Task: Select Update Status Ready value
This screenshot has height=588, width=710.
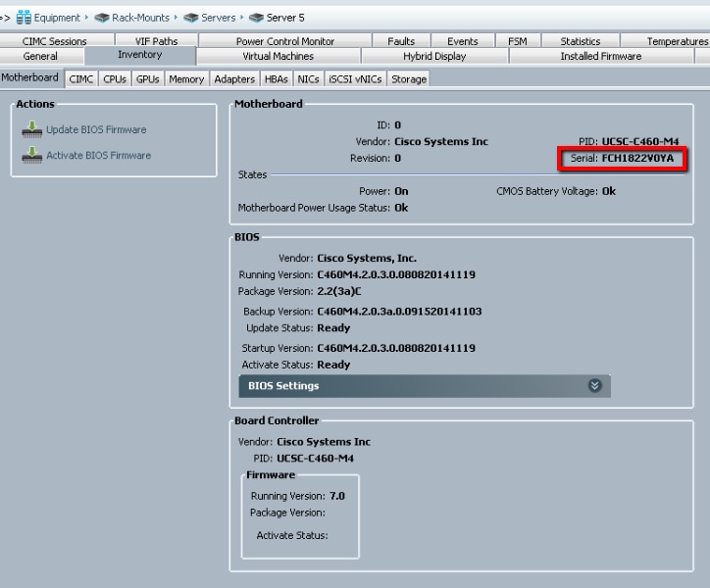Action: tap(333, 327)
